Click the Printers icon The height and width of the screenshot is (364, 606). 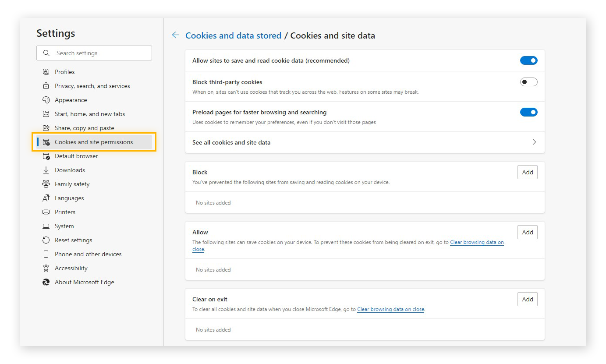[46, 212]
